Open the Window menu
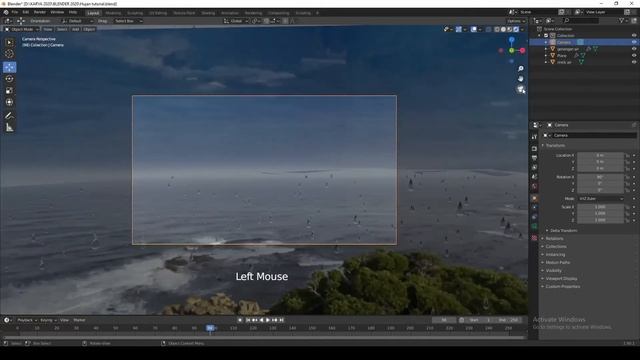 point(57,12)
